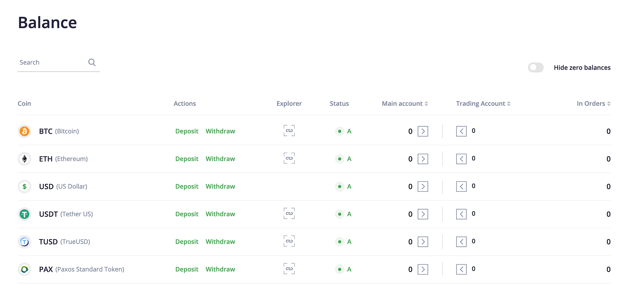Click the 'Balance' page heading
Viewport: 644px width, 285px height.
[47, 23]
